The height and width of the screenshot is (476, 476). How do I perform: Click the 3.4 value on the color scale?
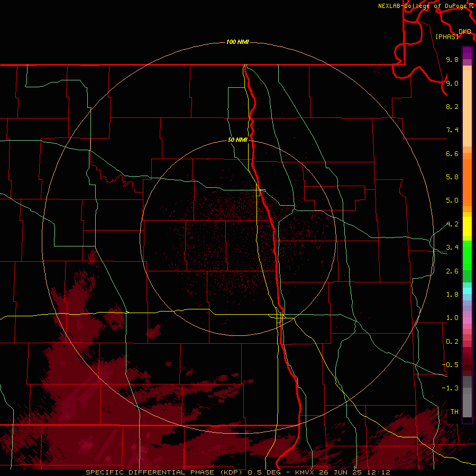pyautogui.click(x=452, y=248)
